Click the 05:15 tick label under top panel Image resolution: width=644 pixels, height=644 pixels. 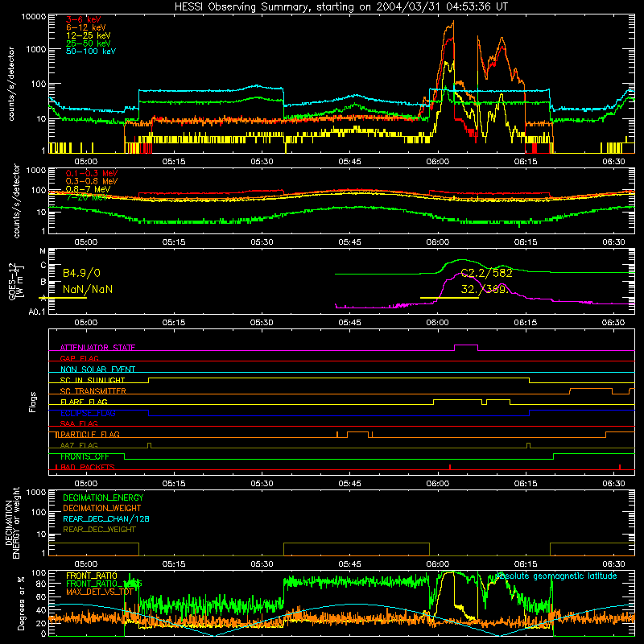pos(174,162)
